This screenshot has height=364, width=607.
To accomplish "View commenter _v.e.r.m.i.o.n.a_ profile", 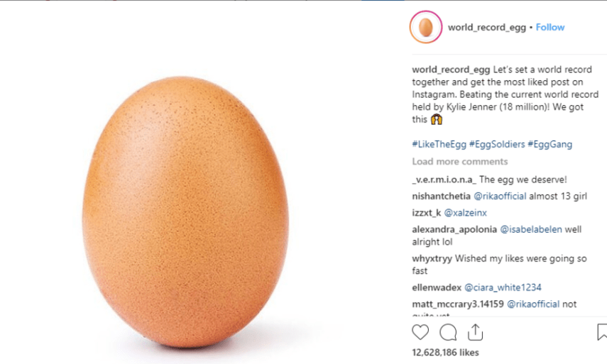I will pos(444,180).
